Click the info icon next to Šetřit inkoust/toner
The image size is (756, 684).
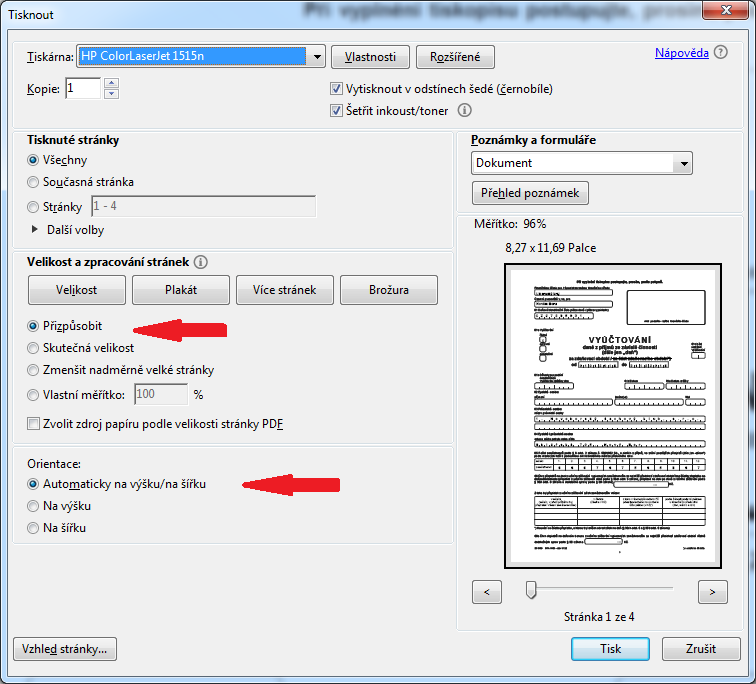click(465, 111)
